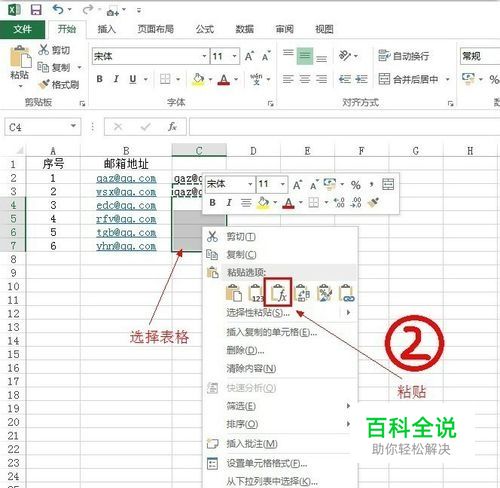Choose Paste Link icon in context menu

tap(347, 293)
